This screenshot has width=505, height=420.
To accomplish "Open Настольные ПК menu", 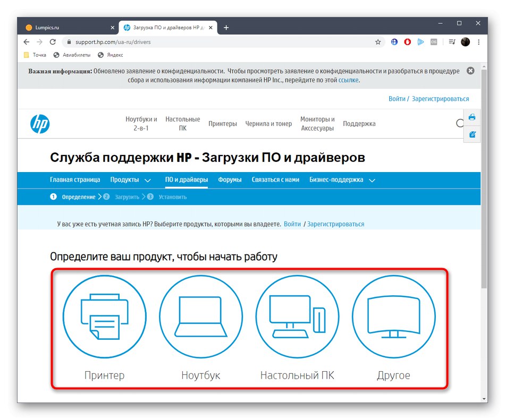I will tap(183, 124).
